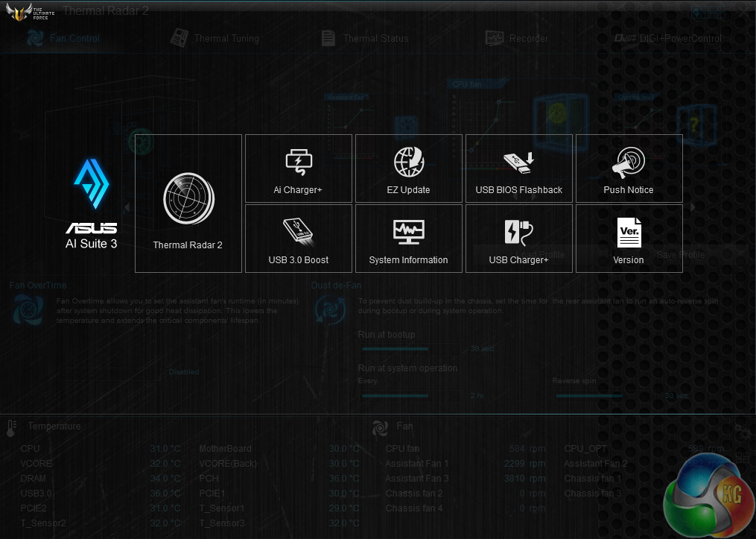Click the DRAM temperature row
This screenshot has height=539, width=756.
point(101,478)
